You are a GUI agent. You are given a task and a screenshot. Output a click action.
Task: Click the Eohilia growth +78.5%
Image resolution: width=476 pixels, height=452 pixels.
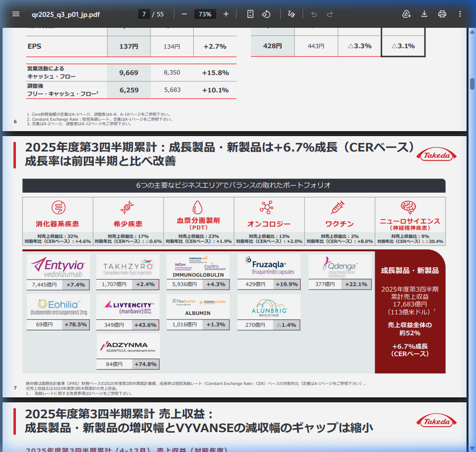point(76,324)
